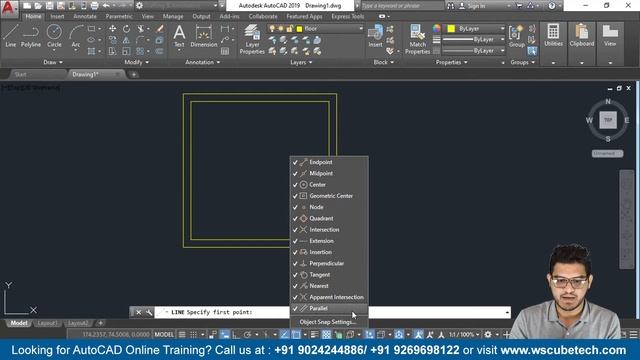The width and height of the screenshot is (640, 360).
Task: Toggle Parallel object snap
Action: [329, 309]
